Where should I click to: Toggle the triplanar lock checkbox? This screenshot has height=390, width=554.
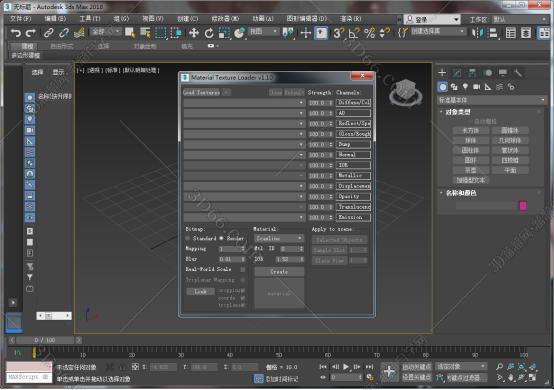click(243, 305)
